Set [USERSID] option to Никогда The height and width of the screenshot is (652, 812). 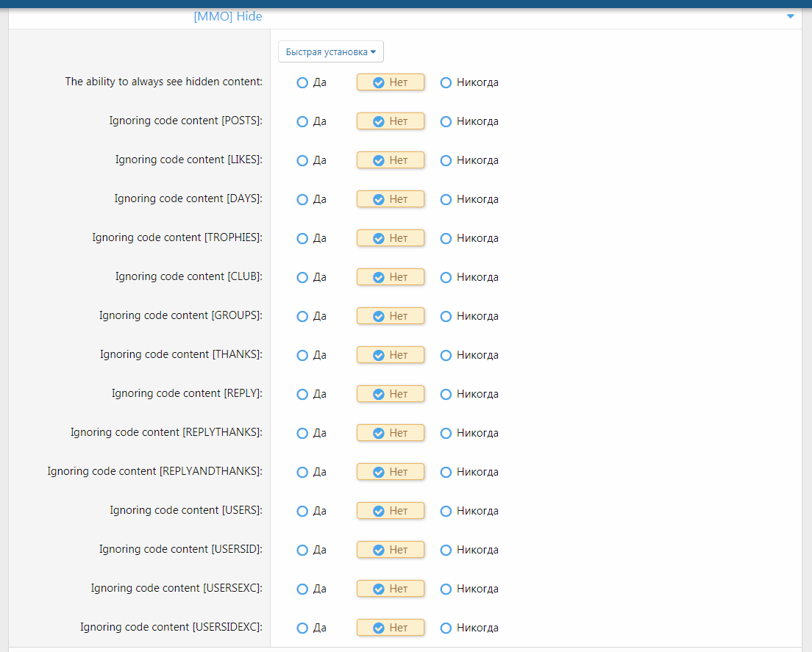(x=446, y=551)
